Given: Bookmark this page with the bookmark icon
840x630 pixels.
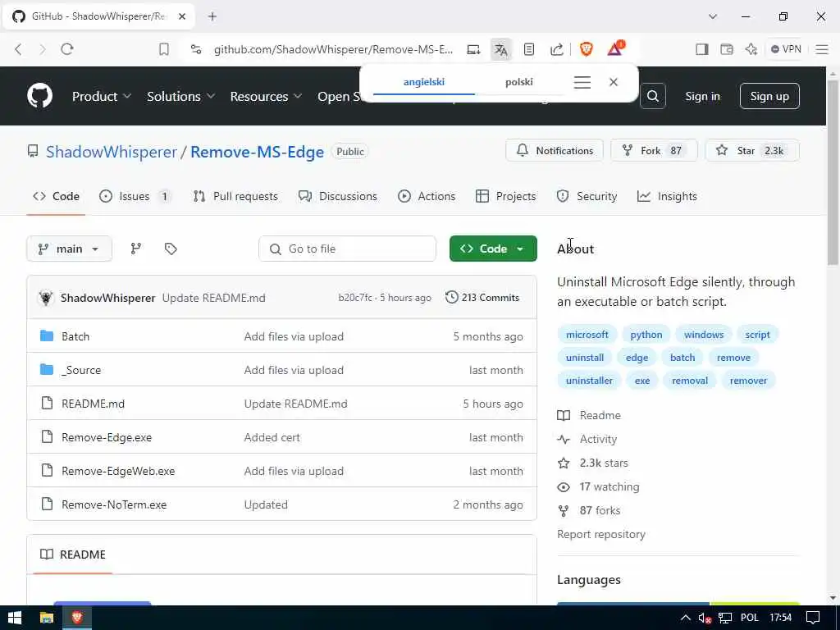Looking at the screenshot, I should [x=164, y=49].
